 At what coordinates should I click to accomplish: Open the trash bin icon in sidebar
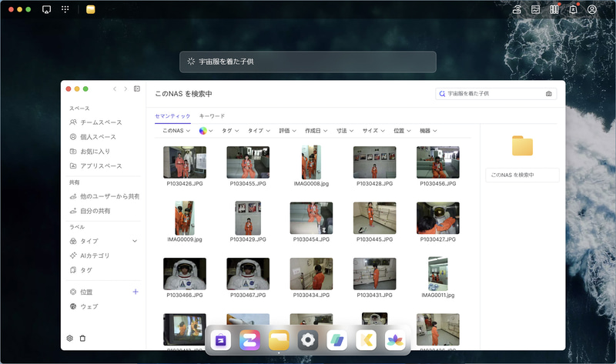point(82,338)
